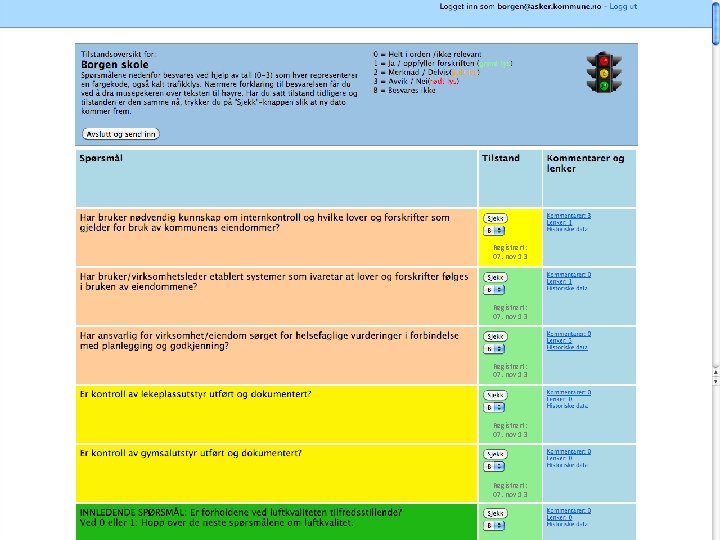This screenshot has height=540, width=720.
Task: Open the Tilstand dropdown for the lekeplassutstyr question
Action: (x=494, y=407)
